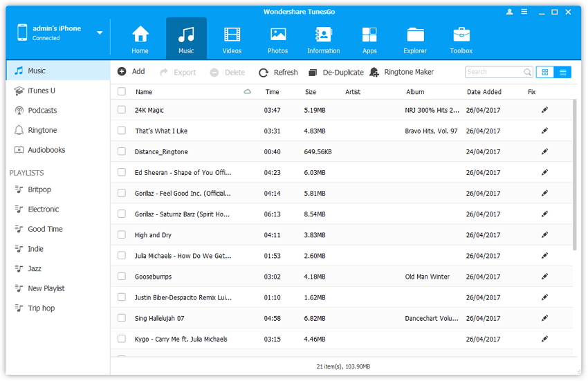
Task: Select the Podcasts sidebar item
Action: pos(42,111)
